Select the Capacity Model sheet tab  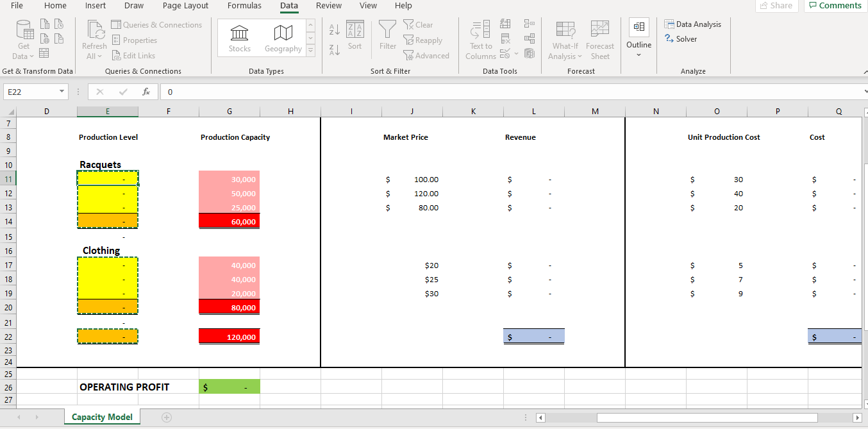[x=102, y=417]
